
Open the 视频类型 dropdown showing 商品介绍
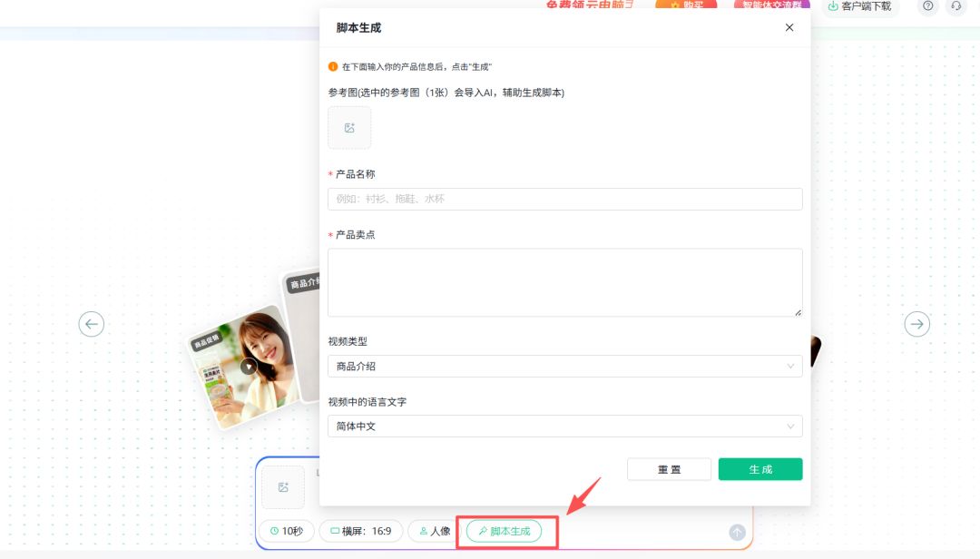pos(564,367)
